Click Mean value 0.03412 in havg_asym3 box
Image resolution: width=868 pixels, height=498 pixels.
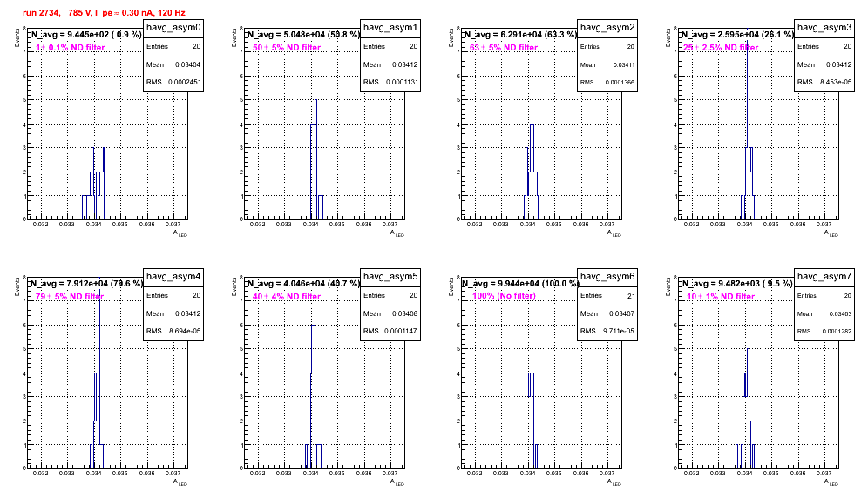pos(838,64)
